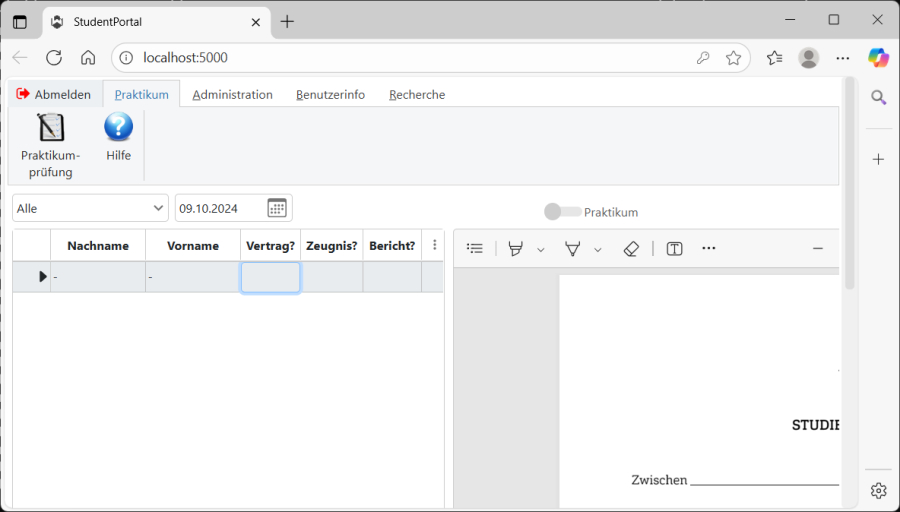This screenshot has height=512, width=900.
Task: Open the Benutzerinfo tab
Action: click(330, 95)
